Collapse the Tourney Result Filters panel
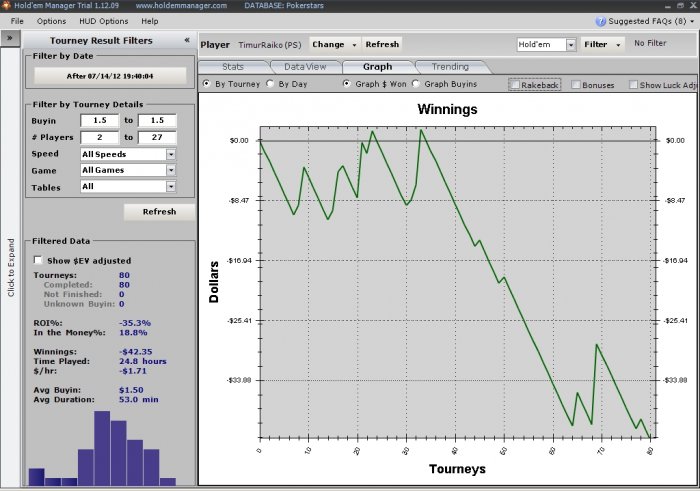 coord(187,40)
